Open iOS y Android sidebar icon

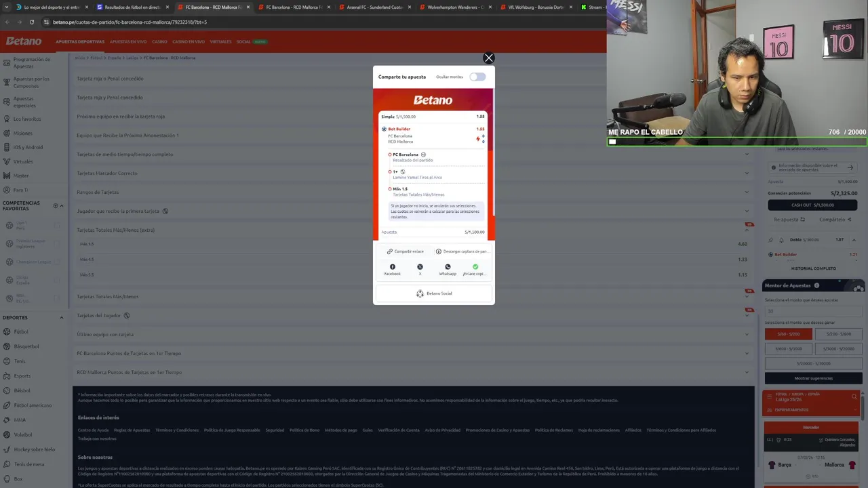pyautogui.click(x=6, y=147)
